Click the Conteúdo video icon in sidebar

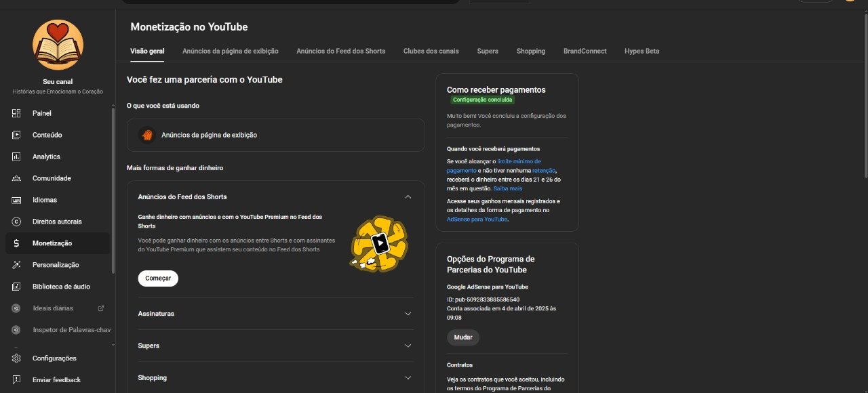tap(16, 135)
